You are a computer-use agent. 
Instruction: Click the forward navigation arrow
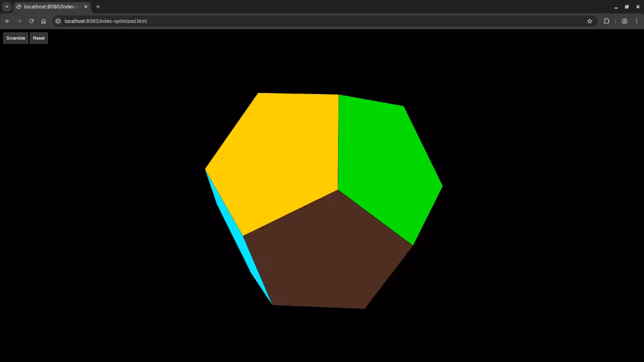point(19,21)
